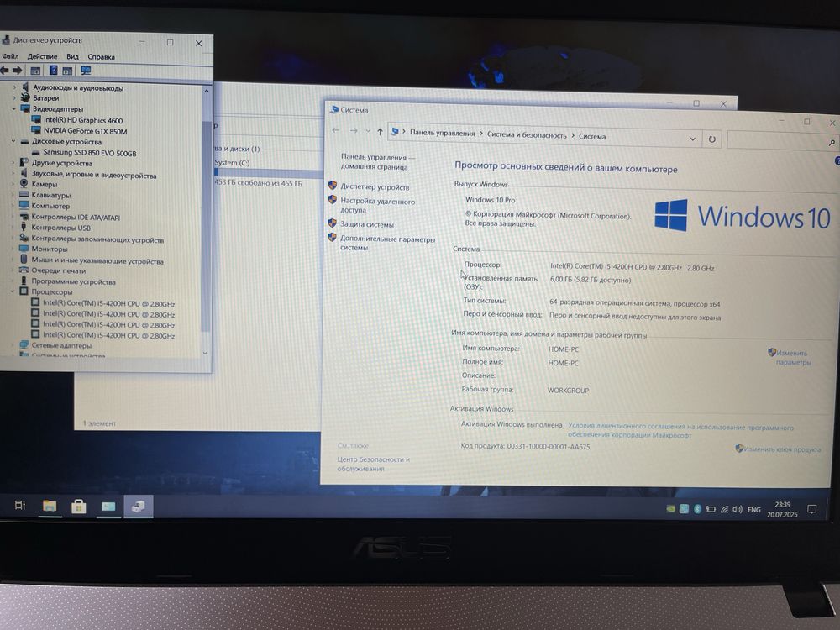Select the Программные устройства category
The height and width of the screenshot is (630, 840).
(73, 281)
